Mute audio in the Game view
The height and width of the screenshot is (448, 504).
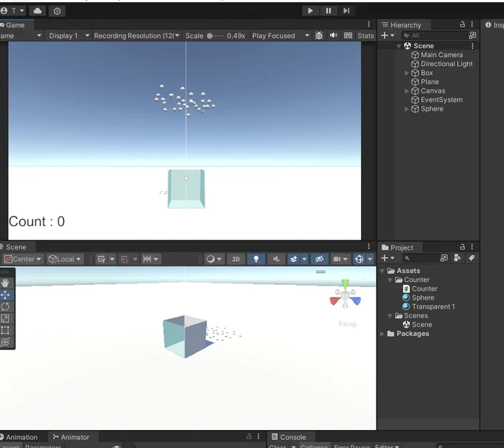click(x=334, y=36)
